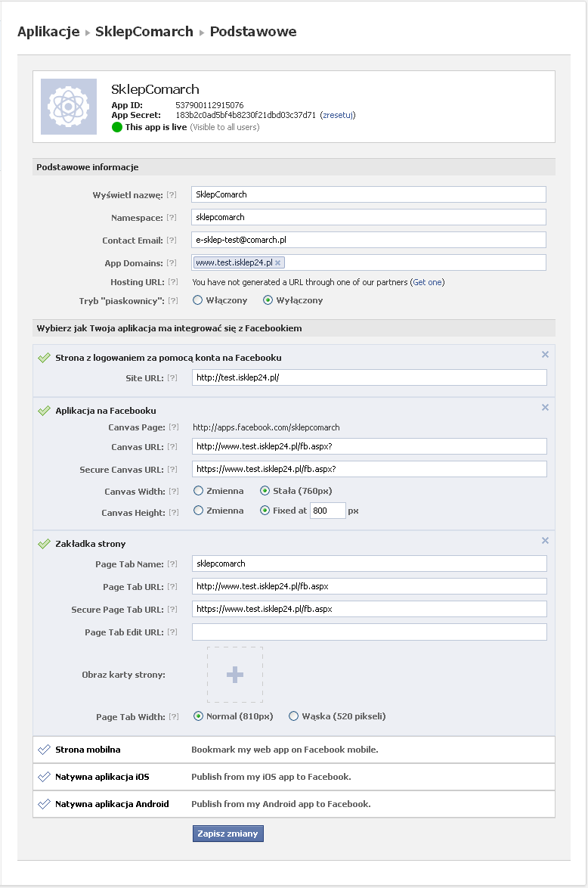This screenshot has height=888, width=588.
Task: Select Fixed at canvas height option
Action: [265, 511]
